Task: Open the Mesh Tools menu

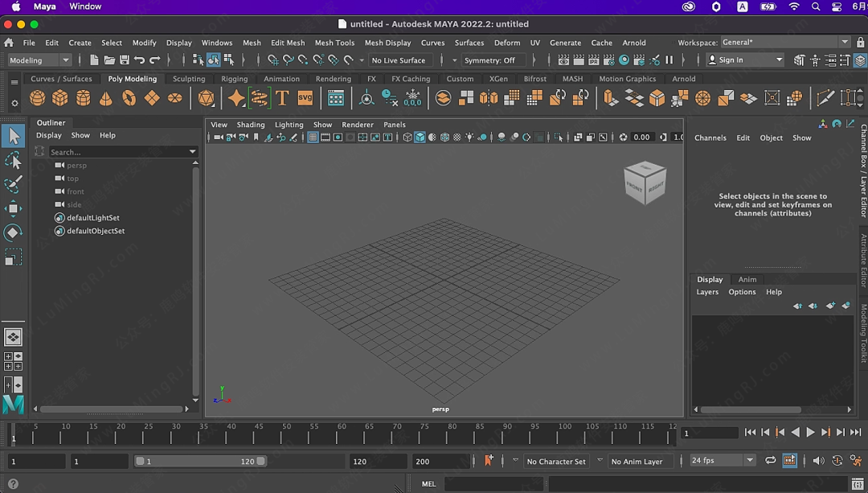Action: click(334, 43)
